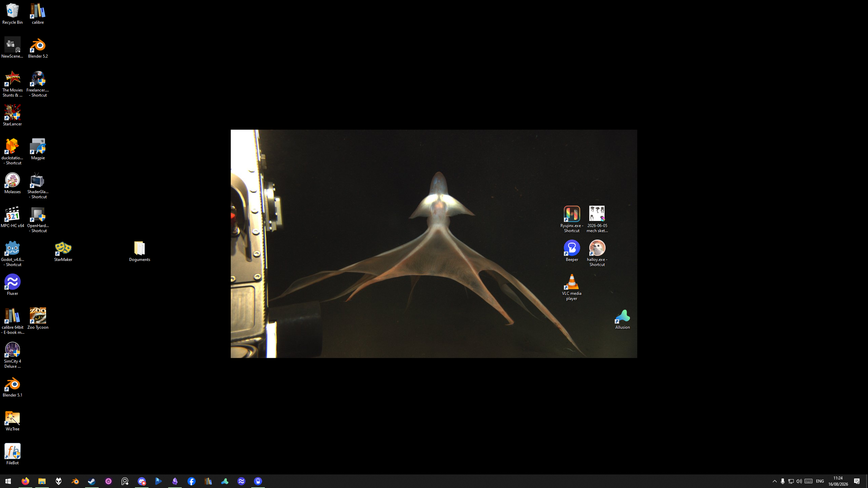868x488 pixels.
Task: Select the halloy.exe shortcut icon
Action: pos(597,253)
